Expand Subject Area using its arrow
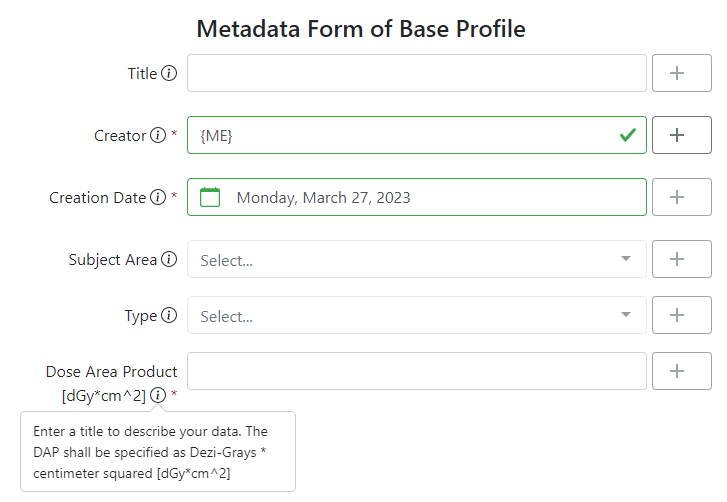Image resolution: width=727 pixels, height=502 pixels. tap(626, 259)
